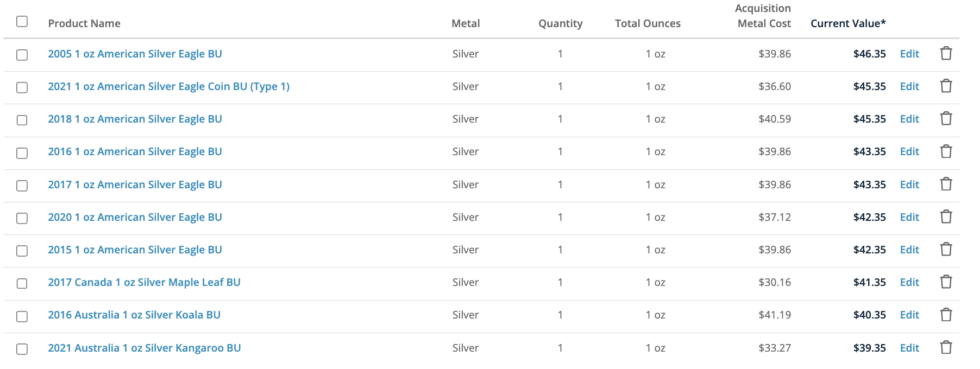
Task: Click Edit for 2021 Silver Eagle Type 1
Action: click(909, 86)
